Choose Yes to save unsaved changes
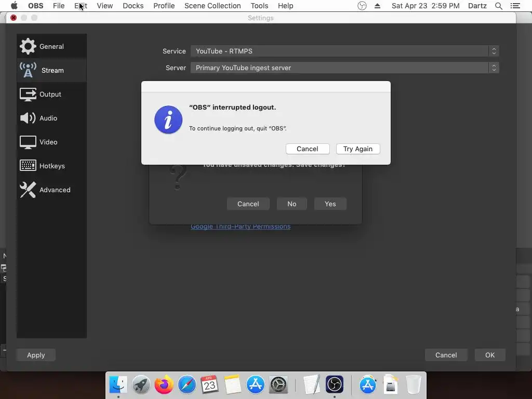This screenshot has width=532, height=399. coord(330,204)
